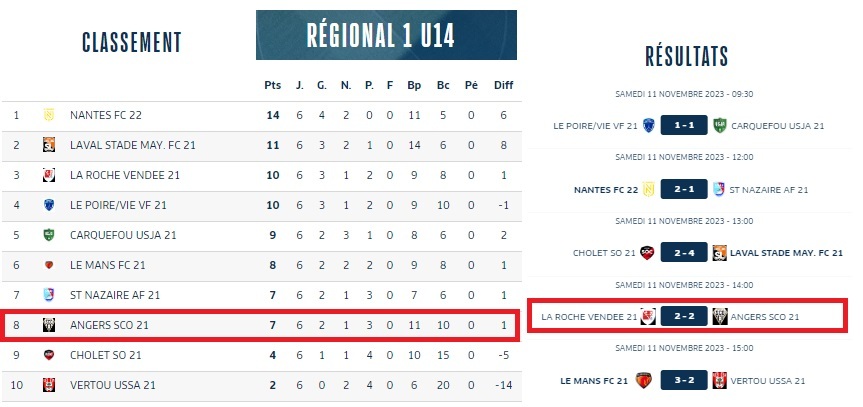This screenshot has height=407, width=863.
Task: Click Angers SCO logo in standings
Action: click(x=47, y=325)
